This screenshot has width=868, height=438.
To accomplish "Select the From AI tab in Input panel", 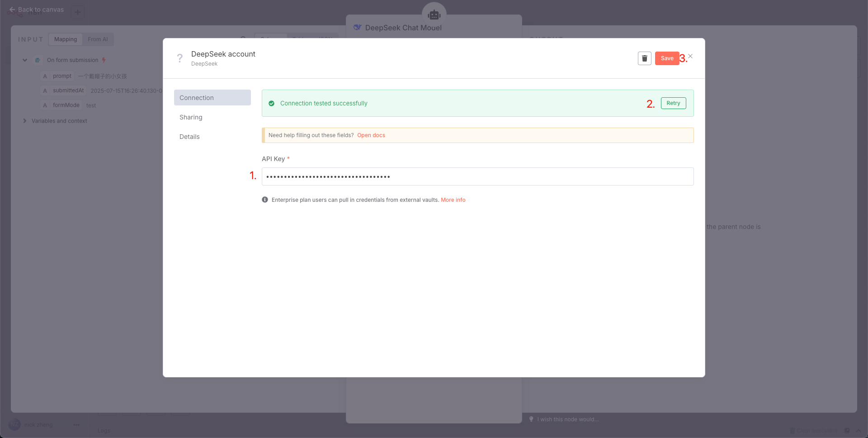I will (x=98, y=39).
